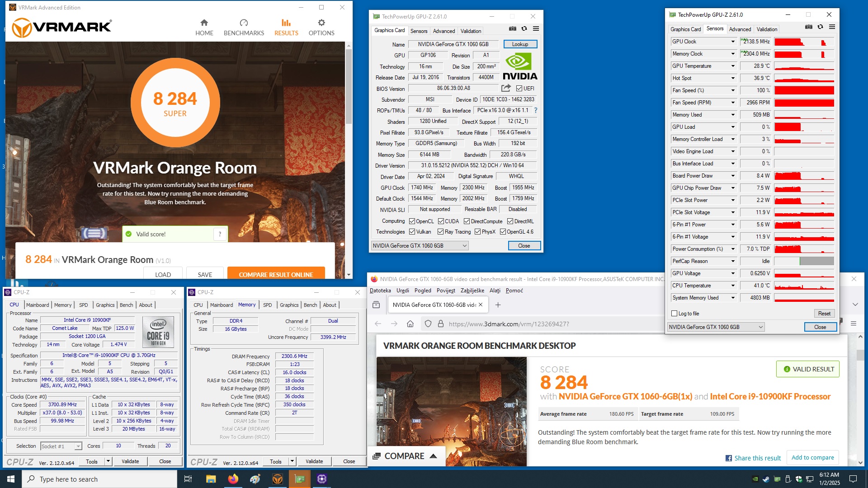Expand the GPU Temperature sensor dropdown
The image size is (868, 488).
coord(733,66)
